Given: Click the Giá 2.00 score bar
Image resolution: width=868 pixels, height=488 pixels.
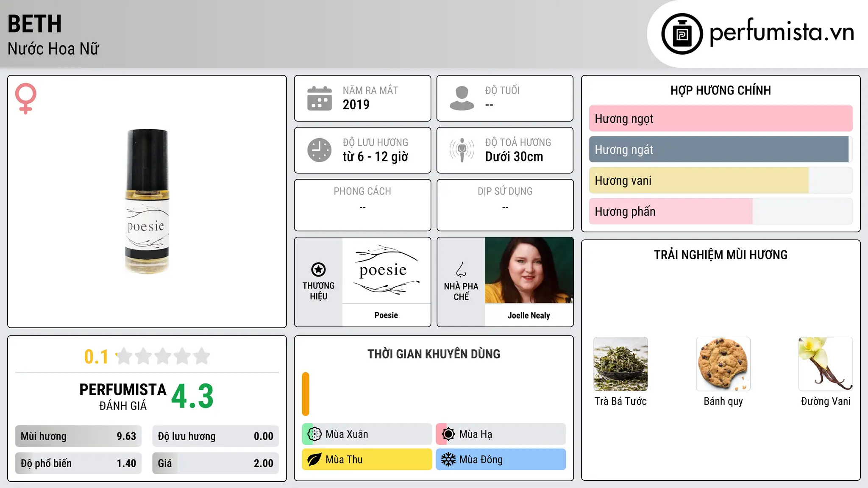Looking at the screenshot, I should click(x=216, y=463).
